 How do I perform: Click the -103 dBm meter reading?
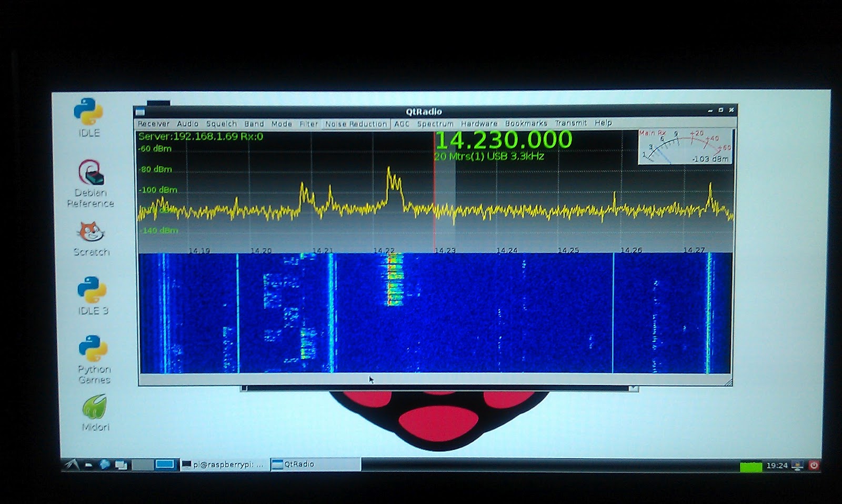coord(710,159)
